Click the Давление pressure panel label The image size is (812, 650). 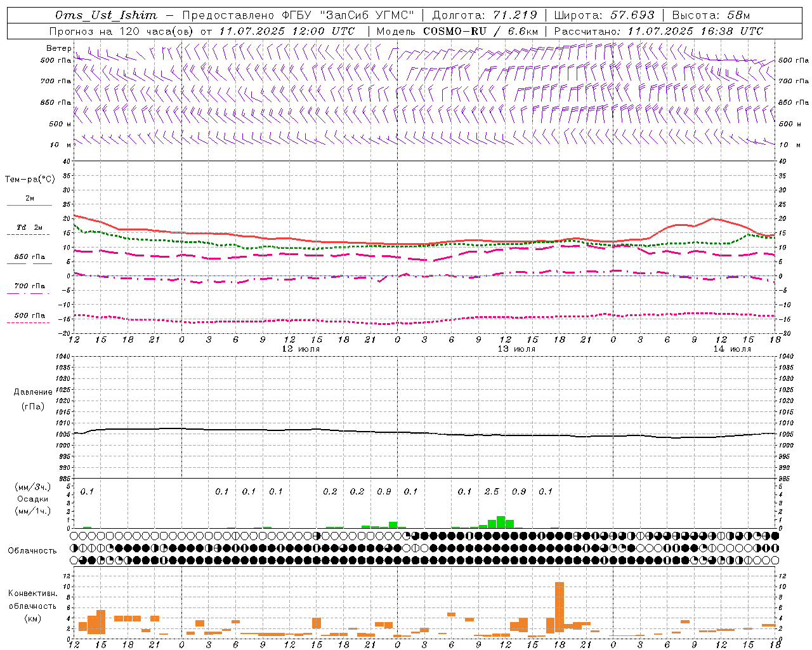[33, 392]
